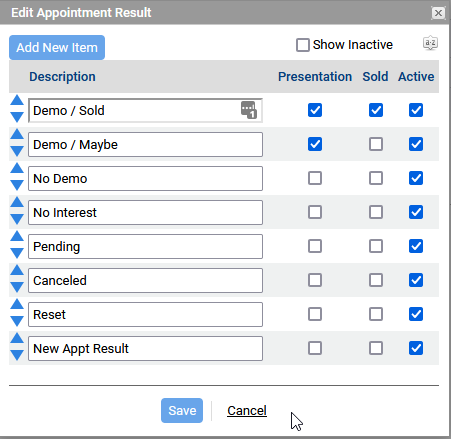Move Canceled row up
Screen dimensions: 451x439
tap(17, 270)
